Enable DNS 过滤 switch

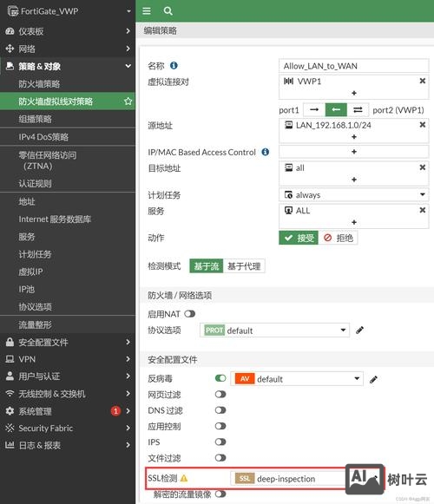(220, 410)
